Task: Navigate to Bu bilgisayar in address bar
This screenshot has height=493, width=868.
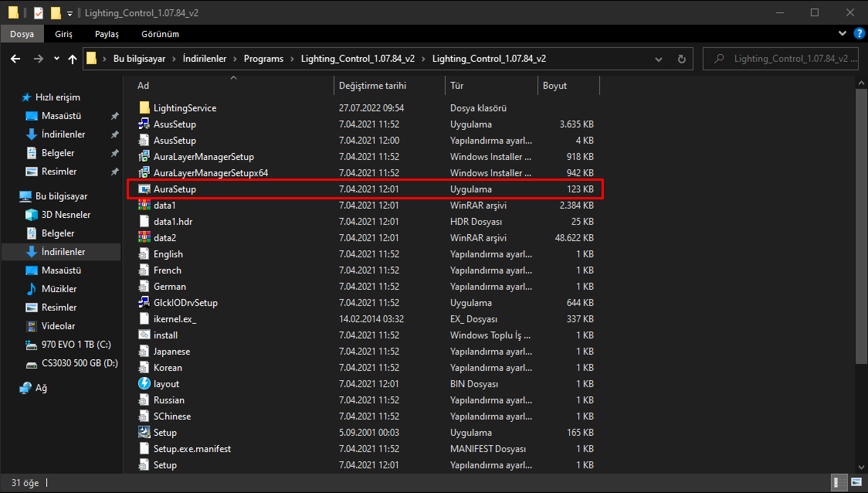Action: point(140,59)
